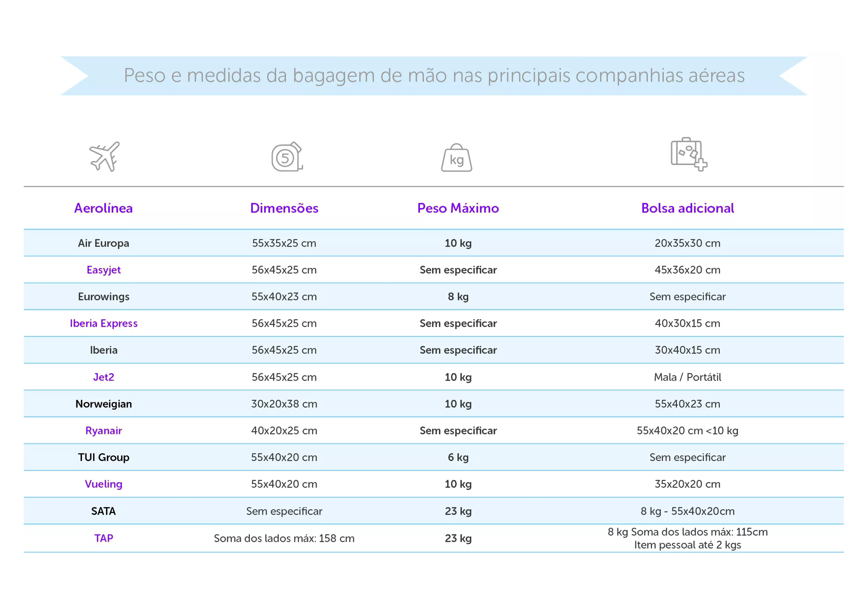The width and height of the screenshot is (868, 604).
Task: Click Norweigian extra bag 55x40x23 cm
Action: 688,404
